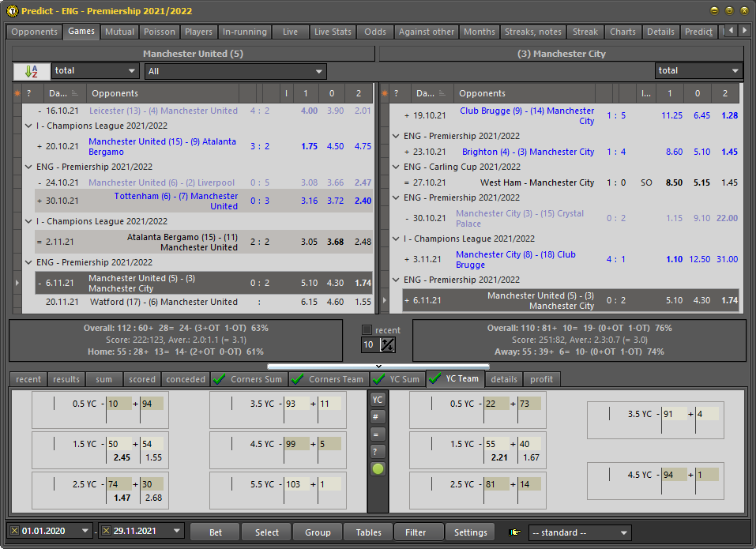Click the equals (=) icon in the middle strip
This screenshot has height=549, width=756.
pyautogui.click(x=378, y=434)
